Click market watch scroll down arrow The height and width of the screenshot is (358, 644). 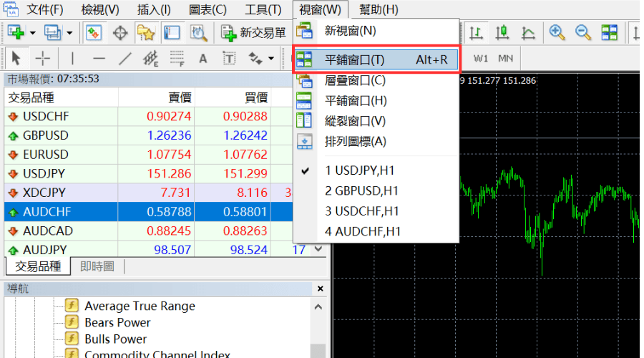318,248
